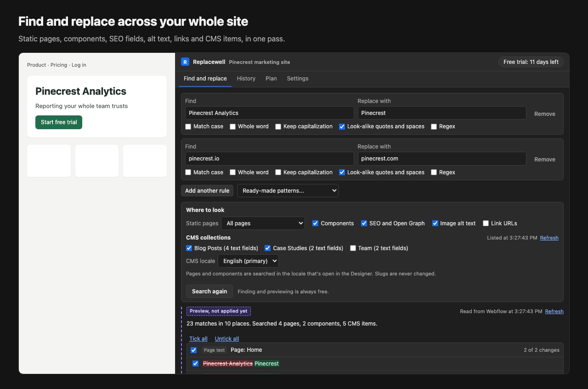
Task: Select the Find and replace tab
Action: tap(205, 79)
